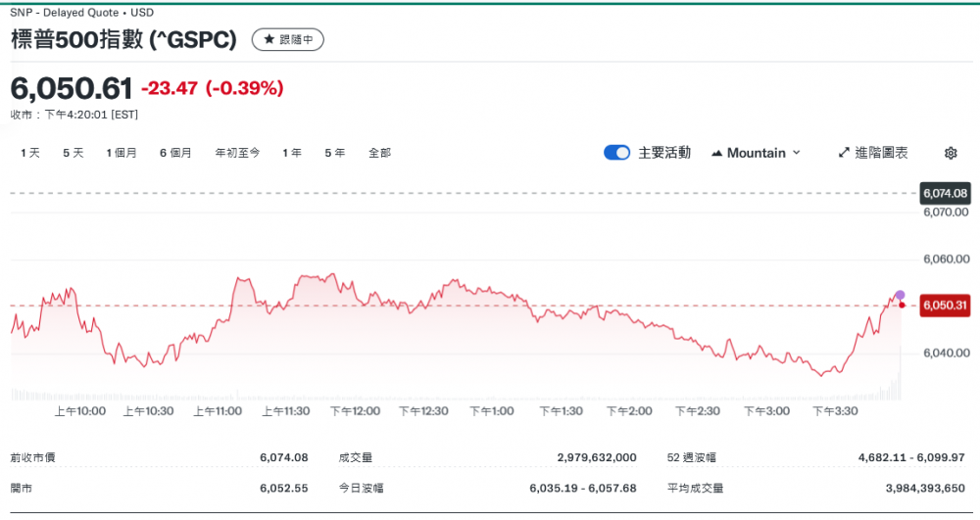The image size is (980, 520).
Task: Toggle the 主要活動 switch off
Action: [616, 153]
